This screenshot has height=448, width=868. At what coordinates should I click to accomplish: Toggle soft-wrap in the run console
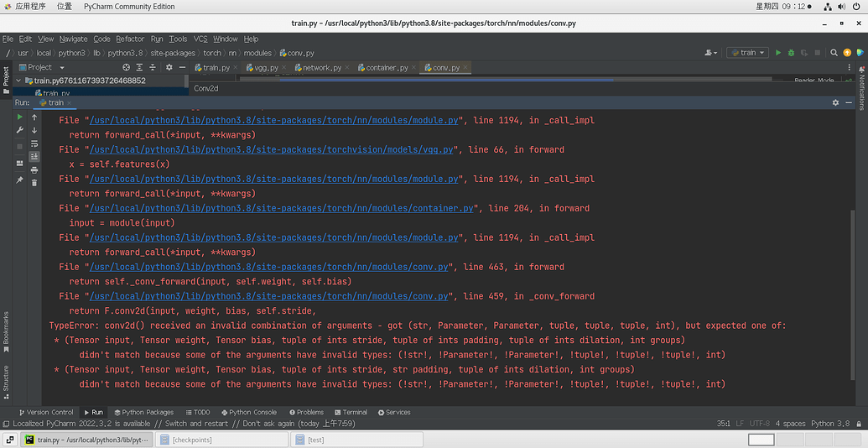[34, 143]
